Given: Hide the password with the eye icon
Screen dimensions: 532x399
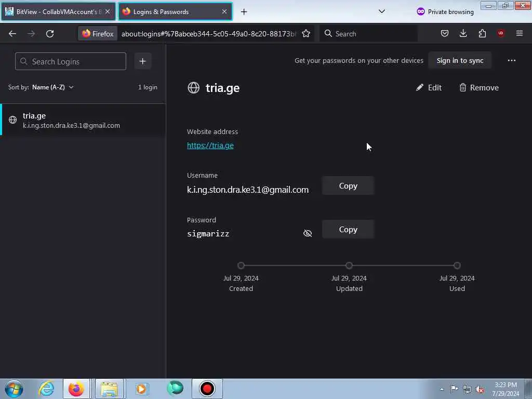Looking at the screenshot, I should point(308,233).
